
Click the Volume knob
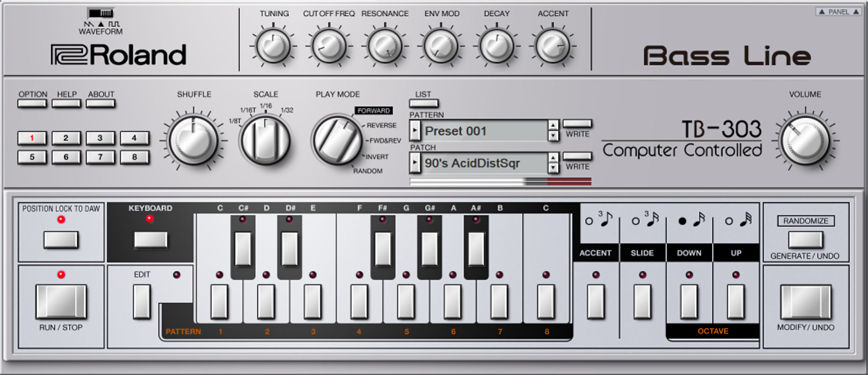805,141
